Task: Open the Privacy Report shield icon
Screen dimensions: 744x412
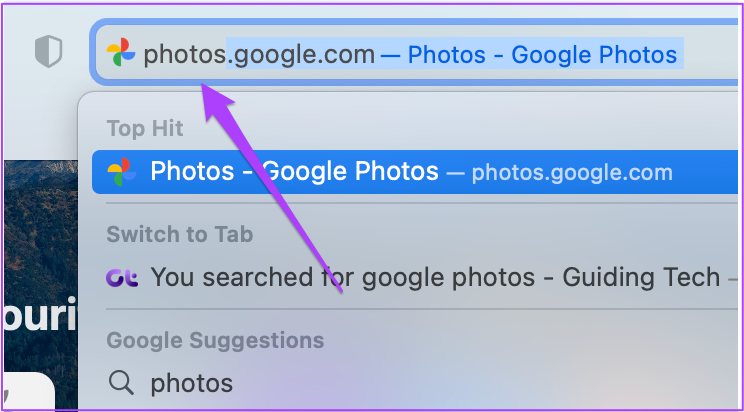Action: (48, 51)
